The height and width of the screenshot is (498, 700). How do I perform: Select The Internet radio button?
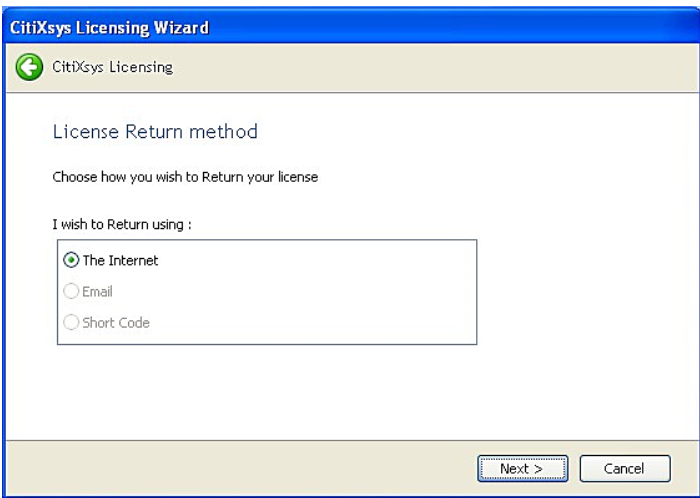coord(71,260)
